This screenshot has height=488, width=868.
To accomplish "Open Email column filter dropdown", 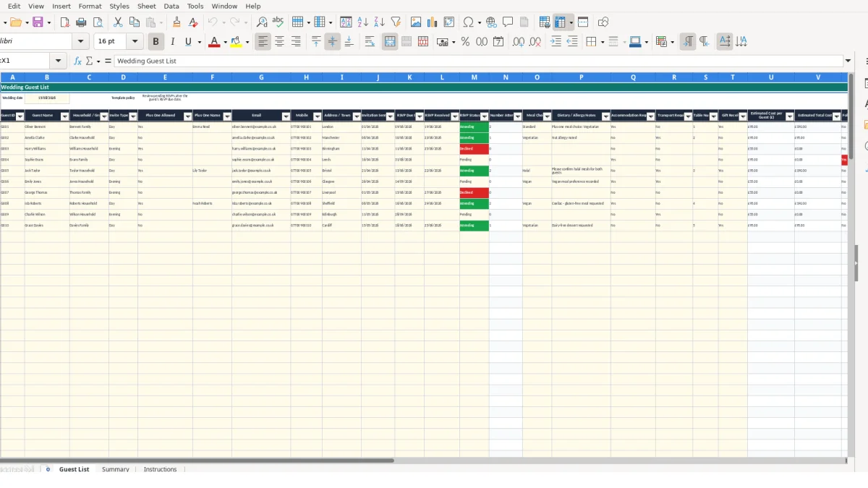I will (286, 116).
